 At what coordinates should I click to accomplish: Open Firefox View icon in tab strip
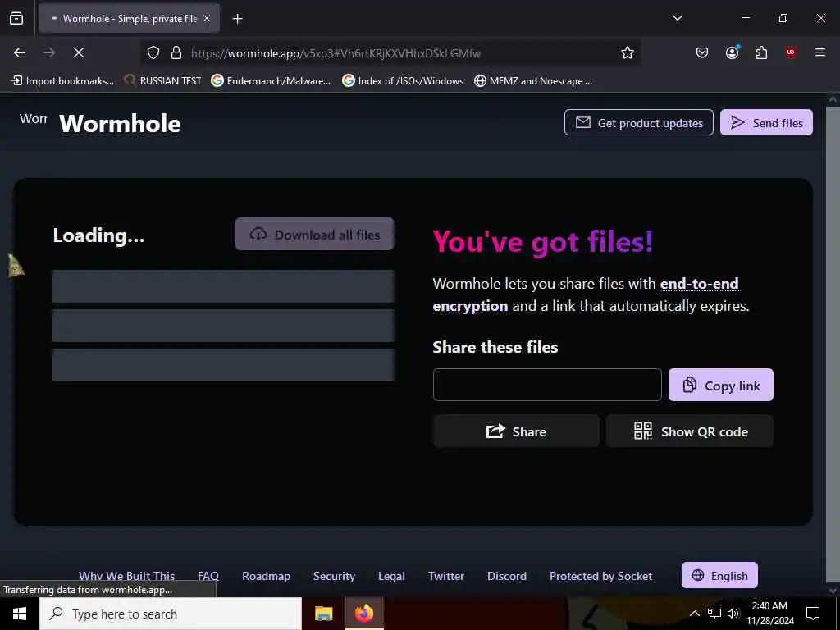16,18
